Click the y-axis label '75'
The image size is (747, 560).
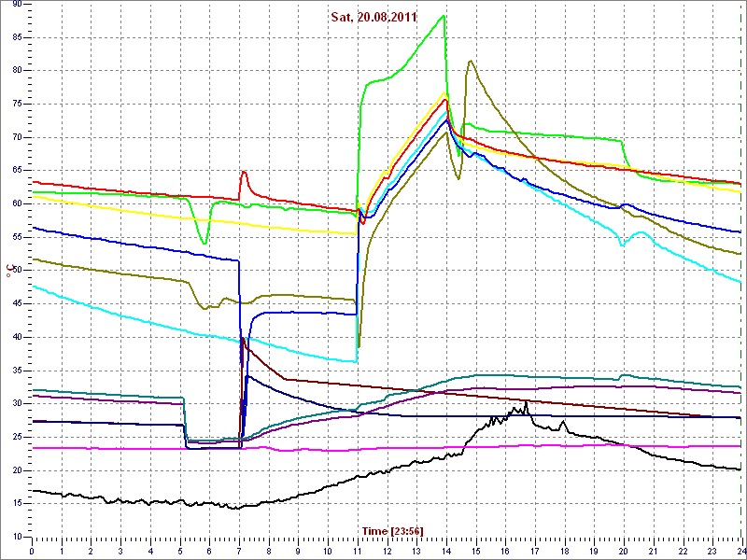coord(18,104)
